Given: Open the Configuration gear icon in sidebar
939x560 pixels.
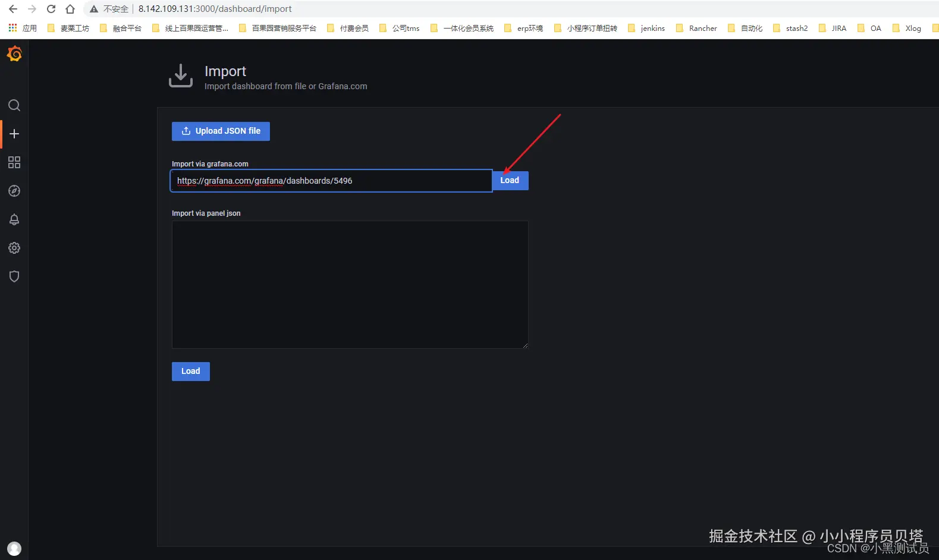Looking at the screenshot, I should (14, 248).
